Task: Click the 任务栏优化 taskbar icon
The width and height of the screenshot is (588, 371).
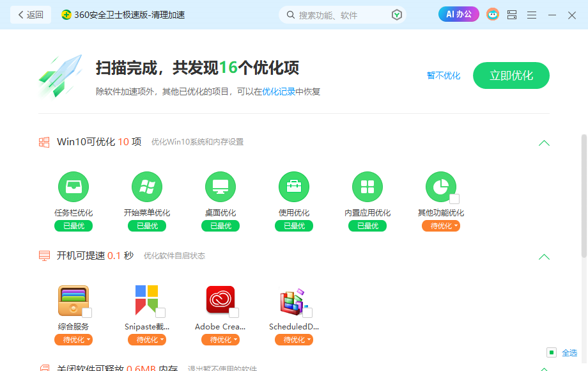Action: (73, 187)
